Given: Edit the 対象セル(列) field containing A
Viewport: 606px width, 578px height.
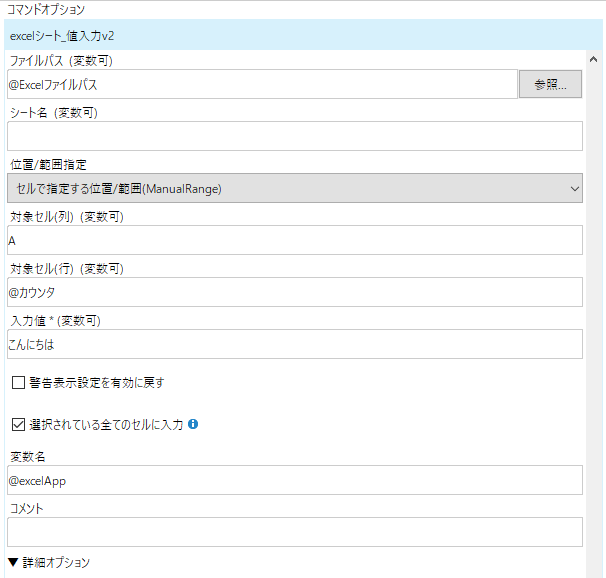Looking at the screenshot, I should pos(295,240).
